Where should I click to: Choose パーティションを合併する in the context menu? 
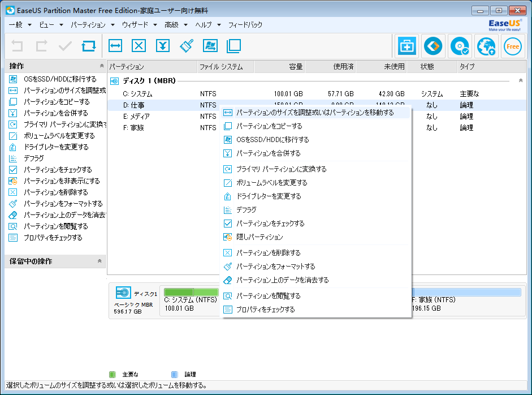pos(315,153)
